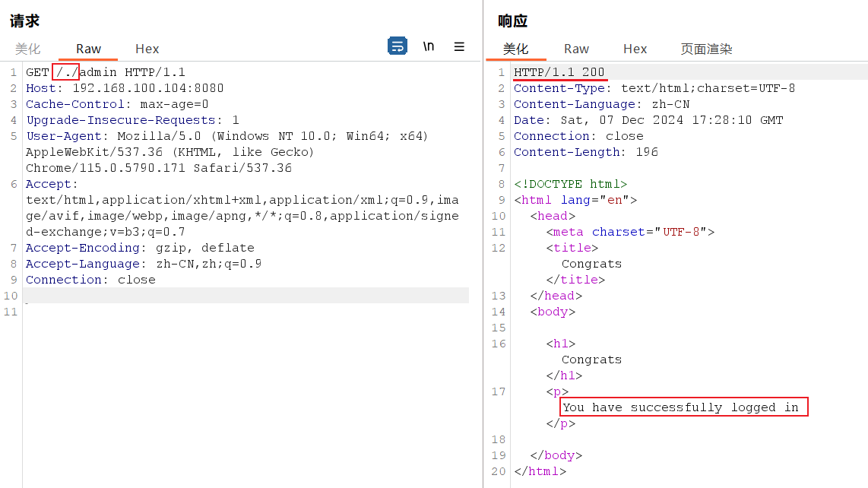Open the Hex tab in response panel

coord(635,49)
